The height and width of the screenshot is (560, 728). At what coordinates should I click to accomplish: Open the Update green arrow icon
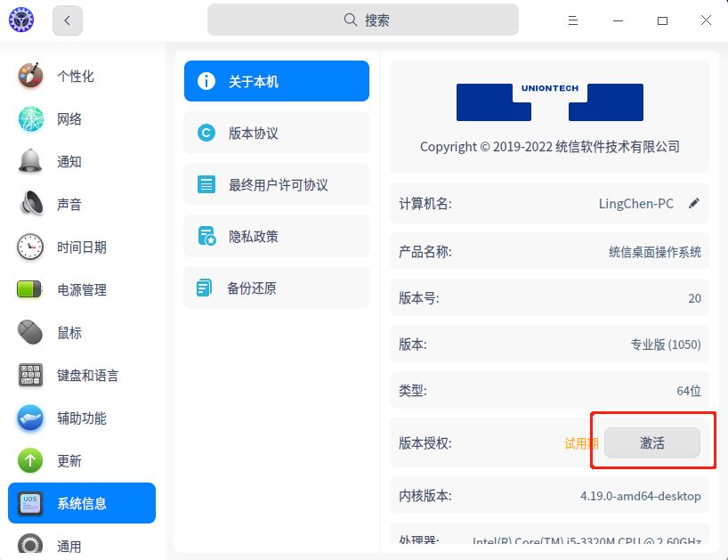point(30,460)
